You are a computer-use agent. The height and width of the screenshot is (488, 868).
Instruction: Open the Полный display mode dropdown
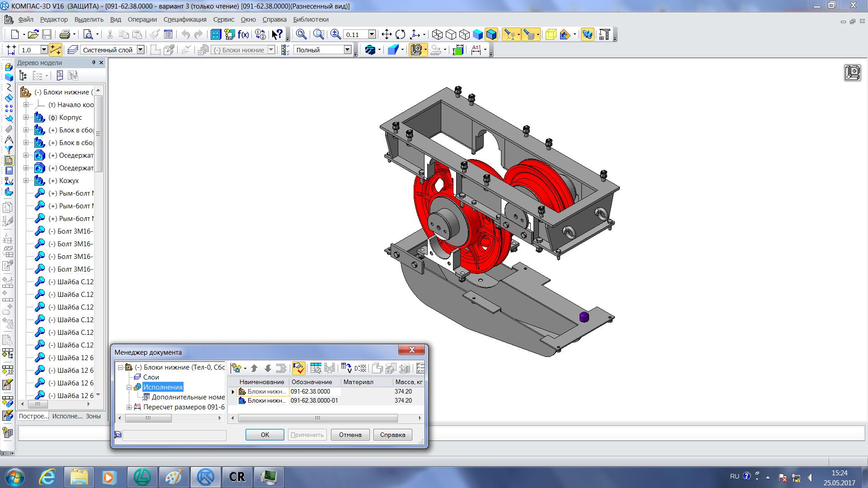click(347, 50)
